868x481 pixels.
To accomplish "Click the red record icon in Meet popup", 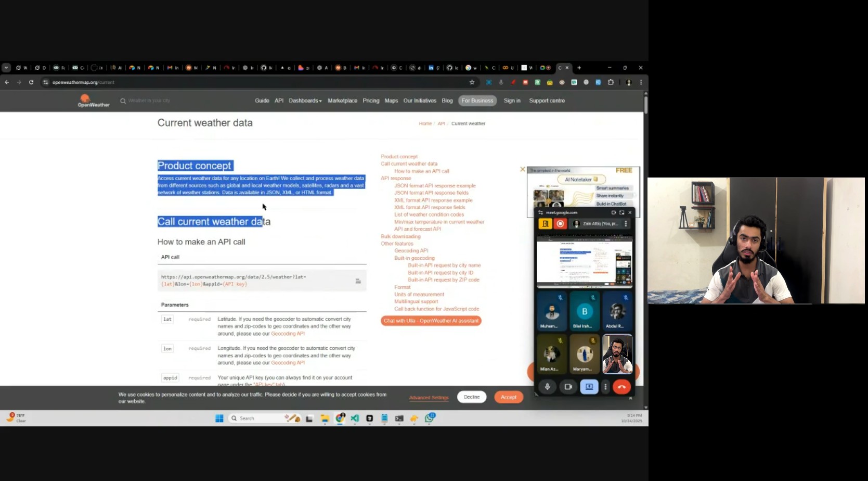I will coord(560,224).
